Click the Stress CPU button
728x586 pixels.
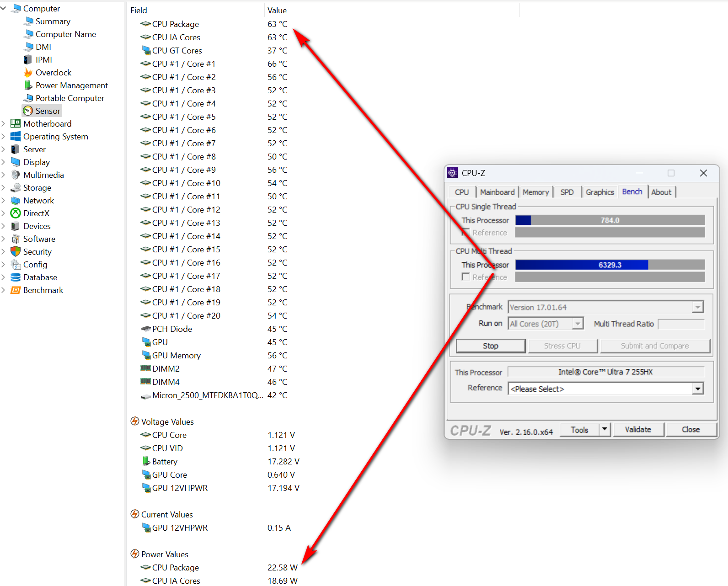pos(562,346)
